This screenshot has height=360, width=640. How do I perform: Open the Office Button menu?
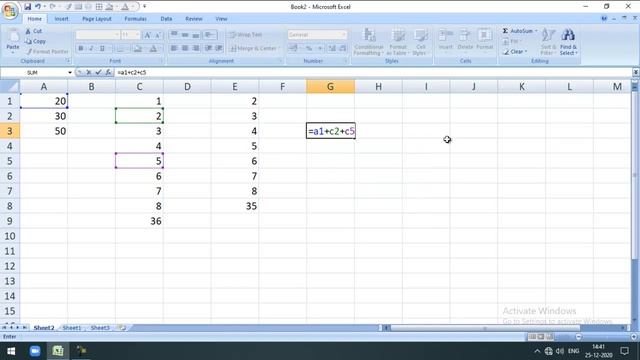pyautogui.click(x=10, y=10)
